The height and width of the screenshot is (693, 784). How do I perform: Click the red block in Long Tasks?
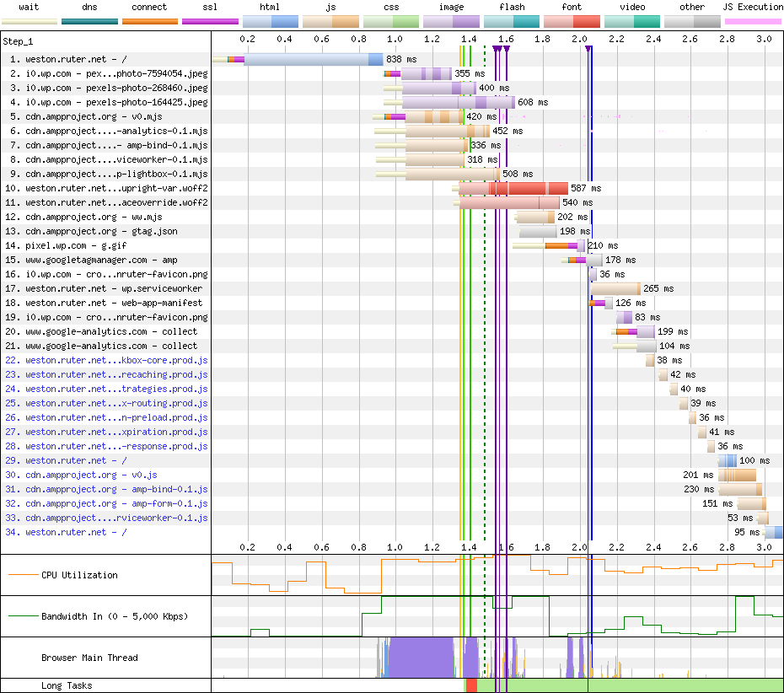pos(471,685)
